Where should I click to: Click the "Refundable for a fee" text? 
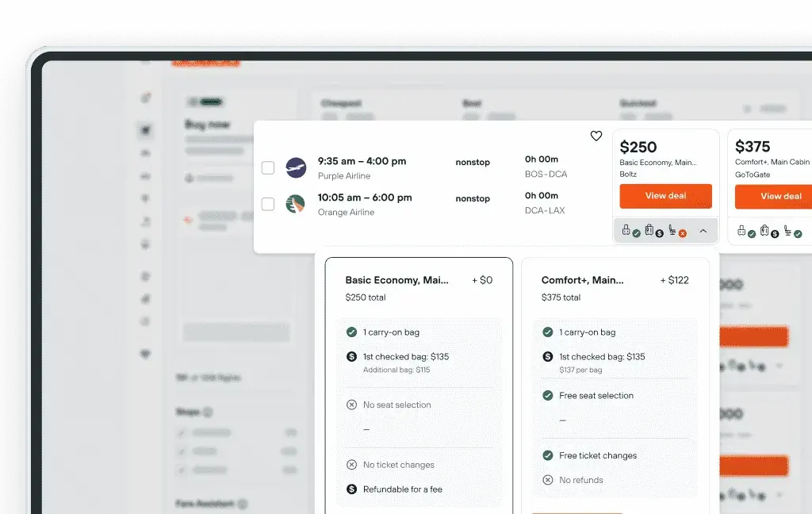(403, 489)
